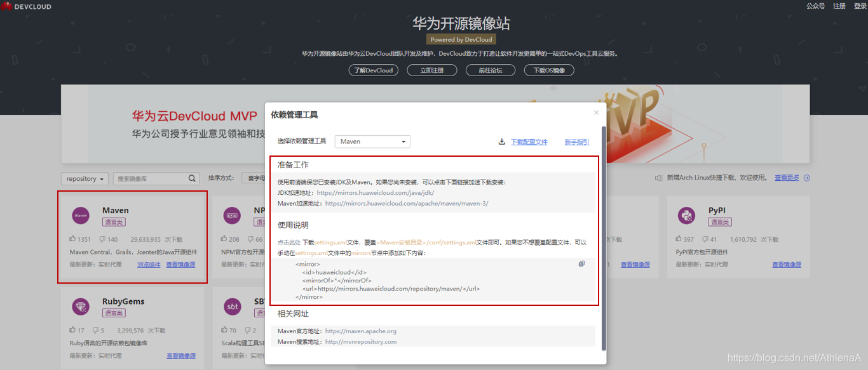The height and width of the screenshot is (370, 868).
Task: Click the NPM thumbs-up icon
Action: pyautogui.click(x=224, y=239)
